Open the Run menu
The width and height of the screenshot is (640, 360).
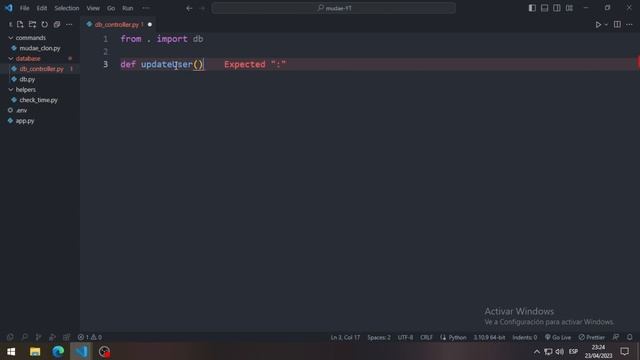pyautogui.click(x=128, y=8)
